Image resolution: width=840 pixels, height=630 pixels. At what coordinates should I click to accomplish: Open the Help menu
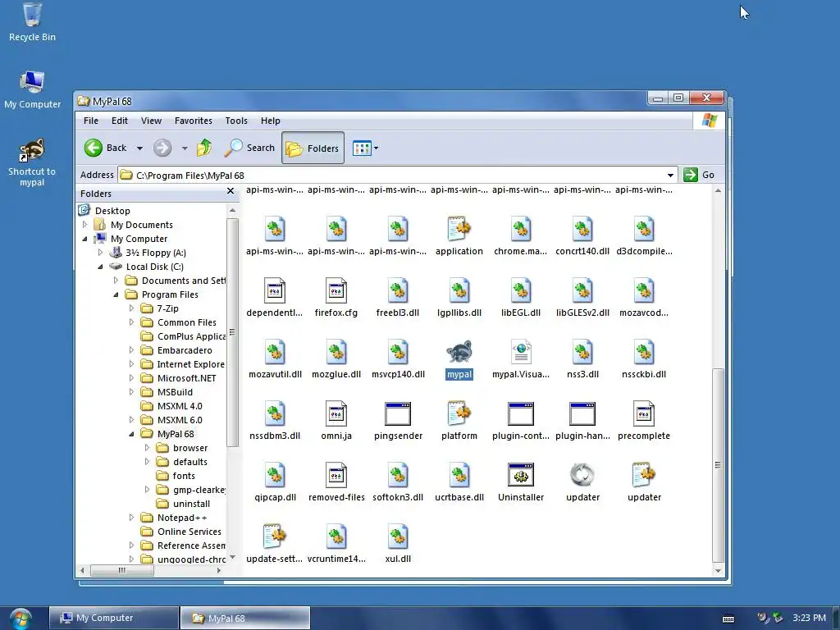(271, 121)
